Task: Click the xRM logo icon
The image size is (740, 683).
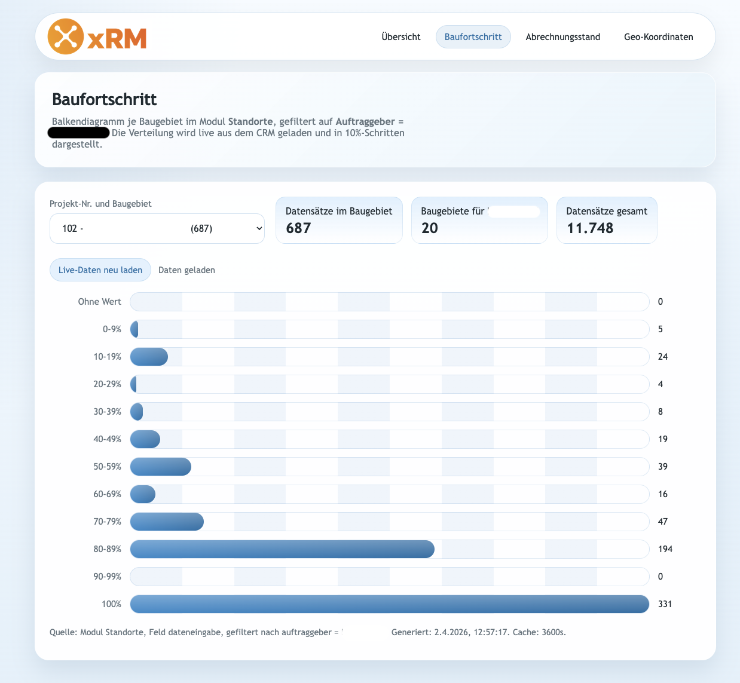Action: pyautogui.click(x=66, y=36)
